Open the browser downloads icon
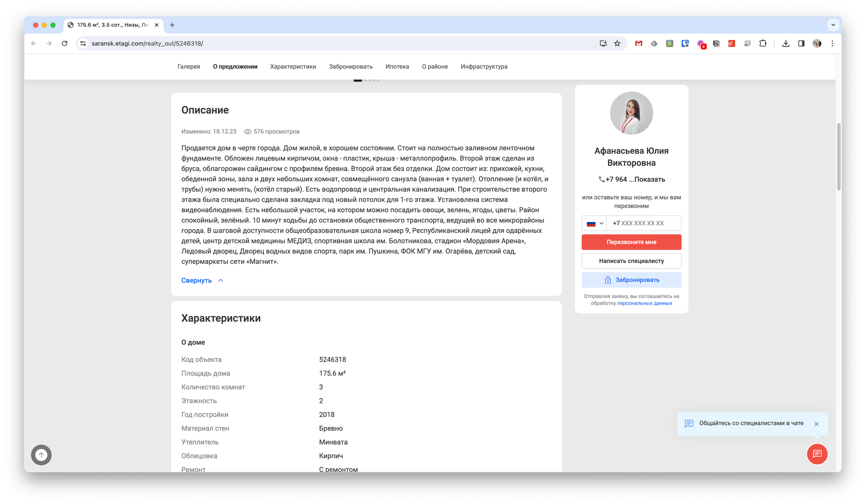This screenshot has width=866, height=504. (786, 43)
